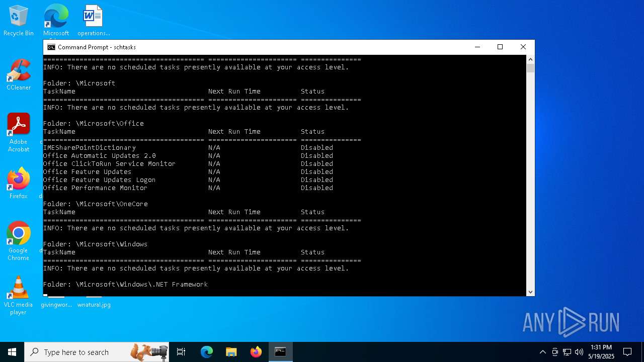Image resolution: width=644 pixels, height=362 pixels.
Task: Click 'Folder: \Microsoft\OneCore' line
Action: (x=96, y=204)
